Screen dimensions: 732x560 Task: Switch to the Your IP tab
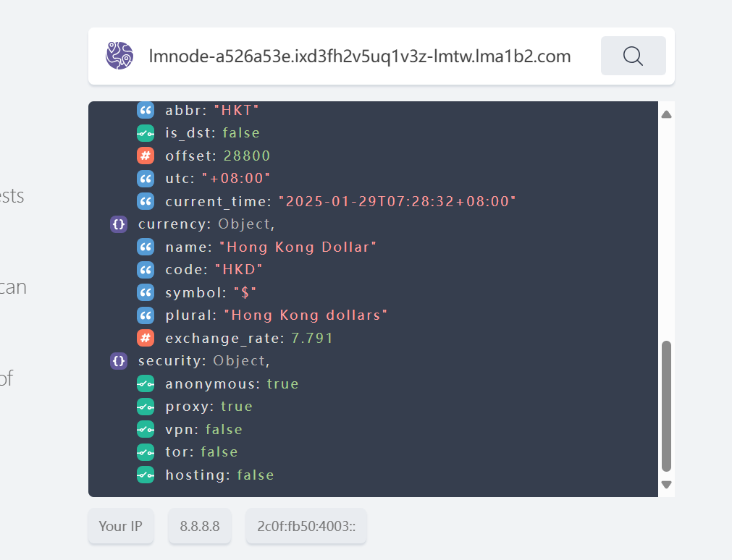(x=120, y=527)
